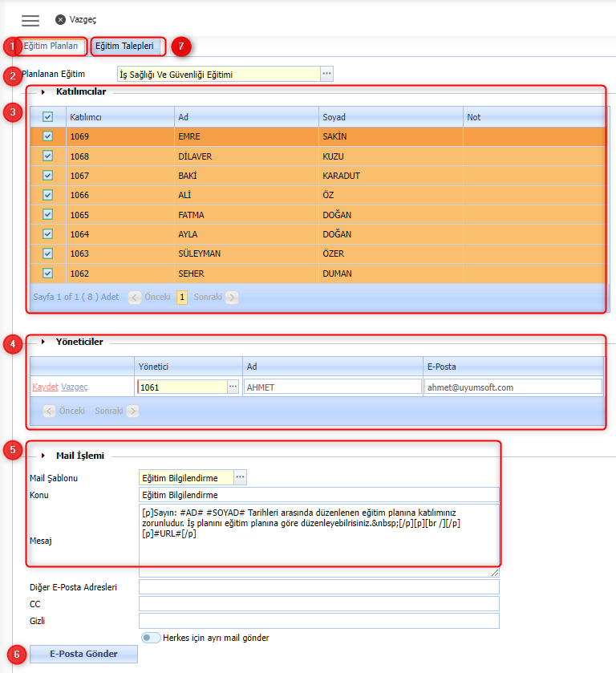Open Yönetici 1061 lookup ellipsis button

click(233, 387)
